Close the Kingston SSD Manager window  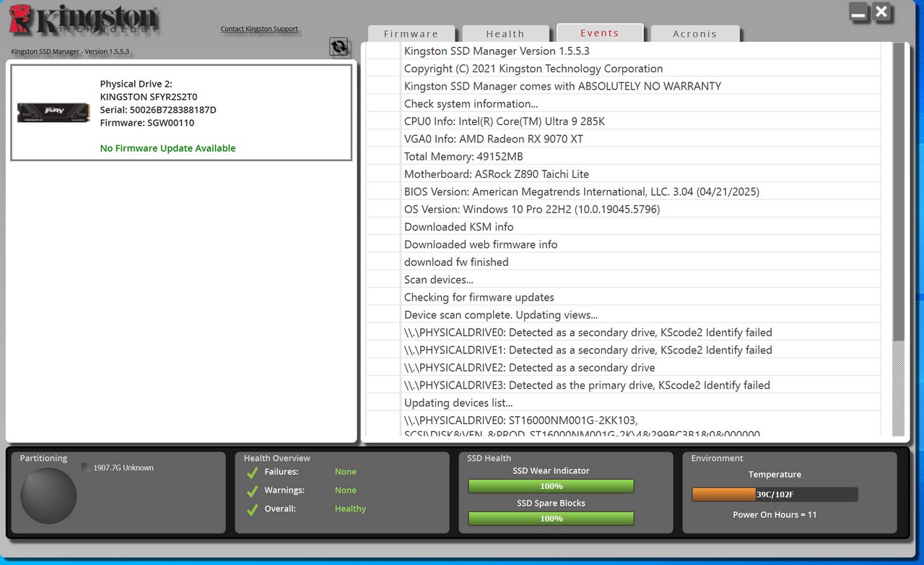point(881,12)
